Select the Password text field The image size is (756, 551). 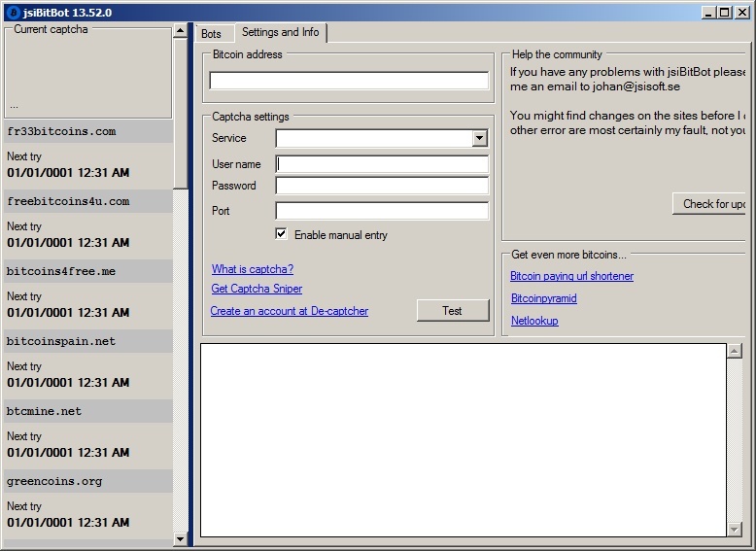click(382, 186)
